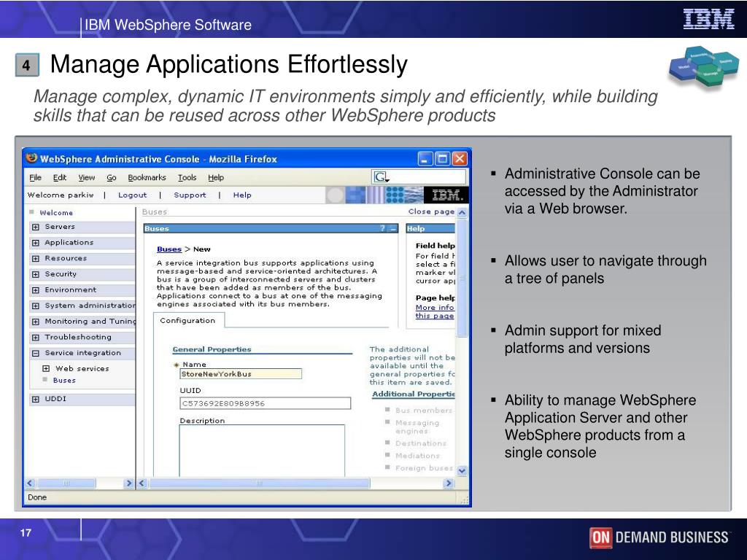Select the Configuration tab

tap(187, 321)
